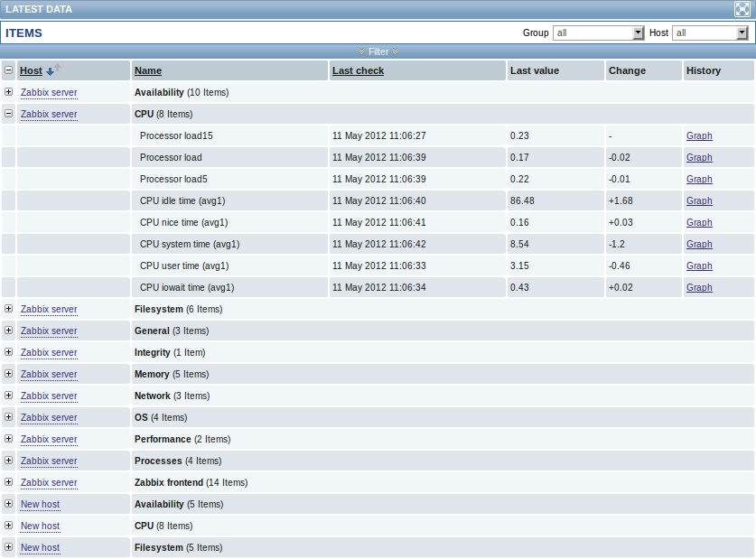Image resolution: width=756 pixels, height=559 pixels.
Task: Sort by Name column header
Action: click(x=148, y=70)
